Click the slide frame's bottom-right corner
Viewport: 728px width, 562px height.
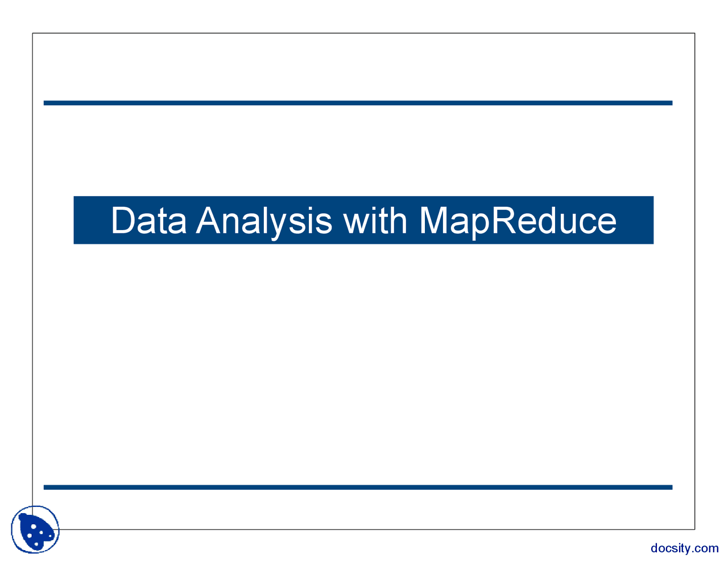(694, 529)
